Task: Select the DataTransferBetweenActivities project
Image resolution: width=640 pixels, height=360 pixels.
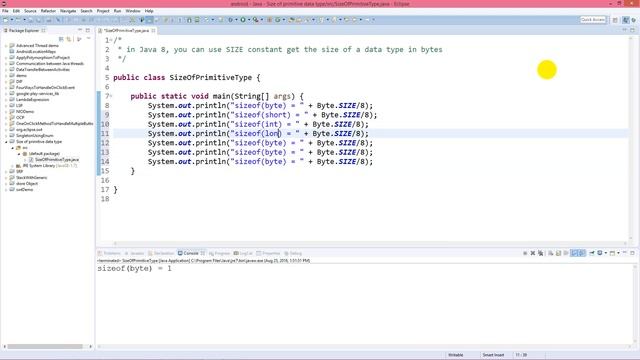Action: pyautogui.click(x=43, y=69)
